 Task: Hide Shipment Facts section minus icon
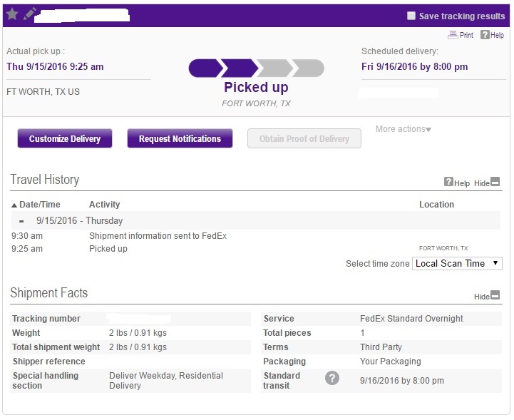pyautogui.click(x=495, y=294)
